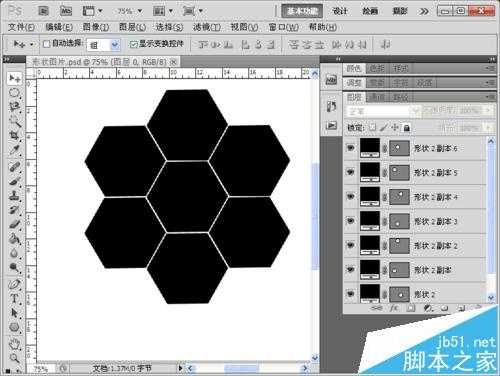Expand more workspaces with the double arrow
This screenshot has height=376, width=500.
click(x=424, y=11)
